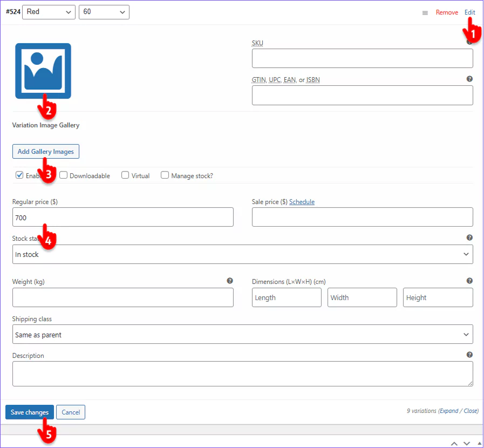Click inside the Description textarea

(243, 374)
